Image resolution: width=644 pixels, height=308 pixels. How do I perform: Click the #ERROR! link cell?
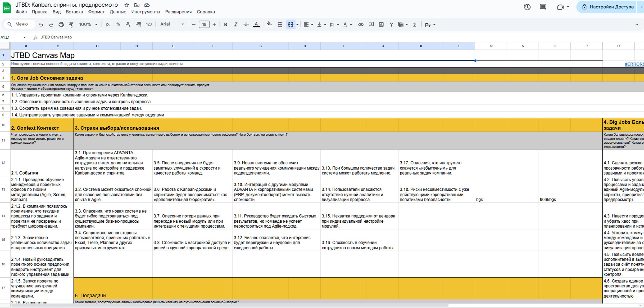(634, 64)
